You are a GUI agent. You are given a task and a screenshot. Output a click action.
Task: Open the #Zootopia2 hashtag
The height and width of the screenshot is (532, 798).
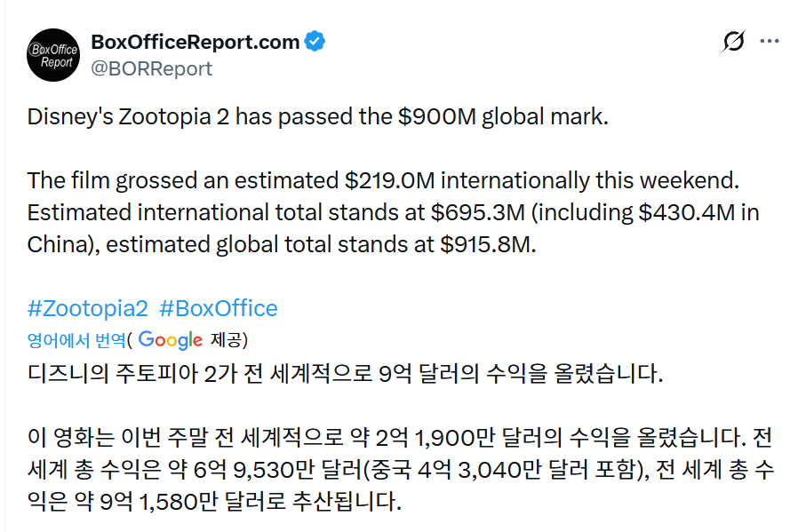(87, 308)
